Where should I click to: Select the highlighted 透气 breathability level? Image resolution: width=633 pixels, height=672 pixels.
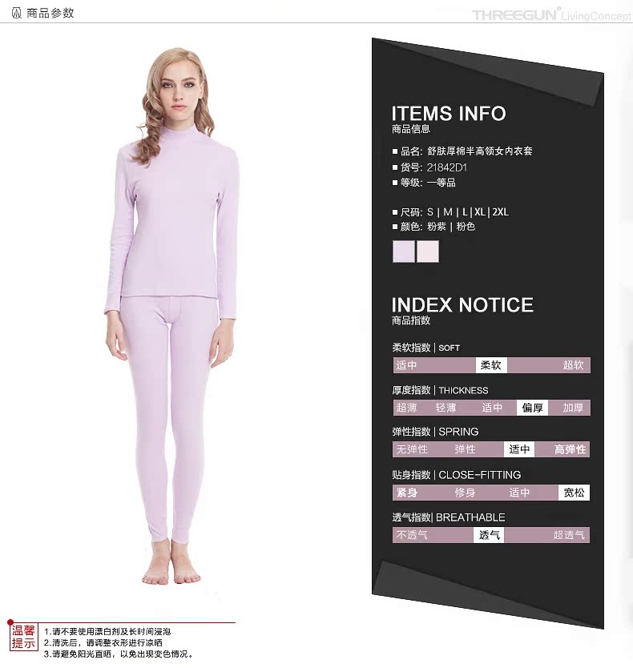(489, 535)
